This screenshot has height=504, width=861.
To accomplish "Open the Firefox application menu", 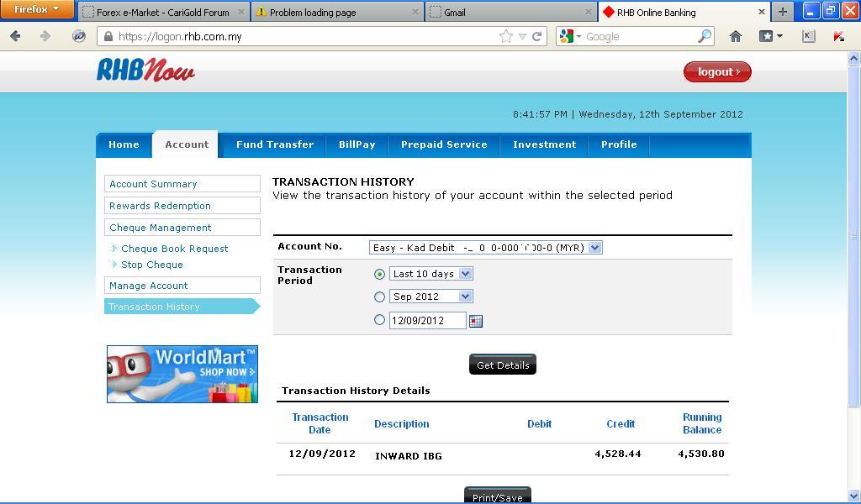I will click(37, 9).
